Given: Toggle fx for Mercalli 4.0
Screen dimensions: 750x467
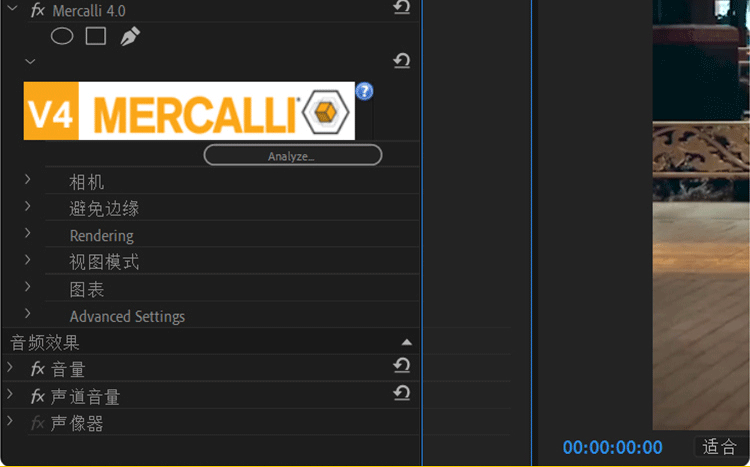Looking at the screenshot, I should click(38, 10).
